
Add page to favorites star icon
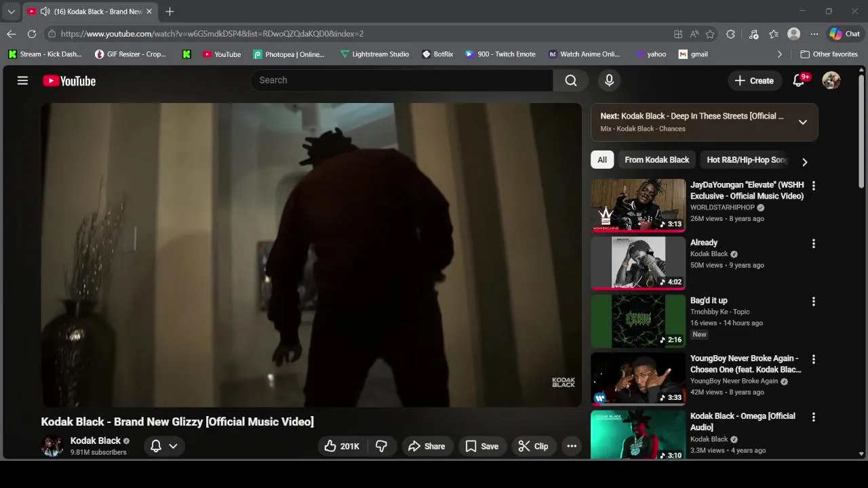tap(710, 34)
